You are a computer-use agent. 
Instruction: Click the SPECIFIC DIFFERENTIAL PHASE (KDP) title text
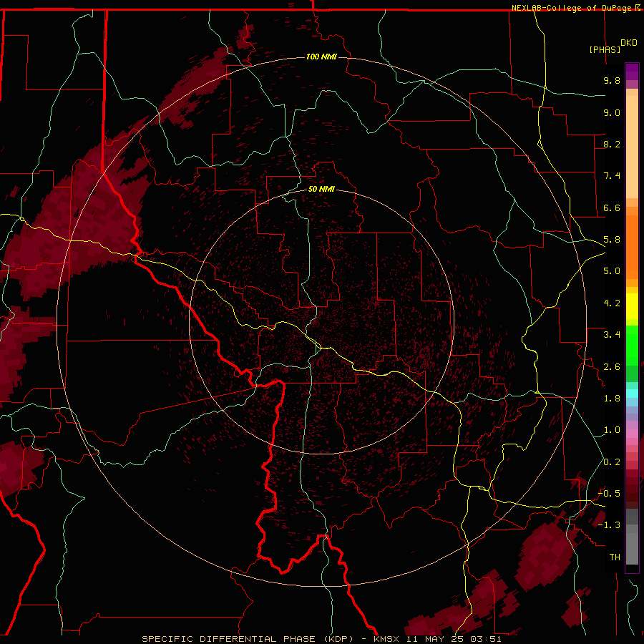coord(248,639)
